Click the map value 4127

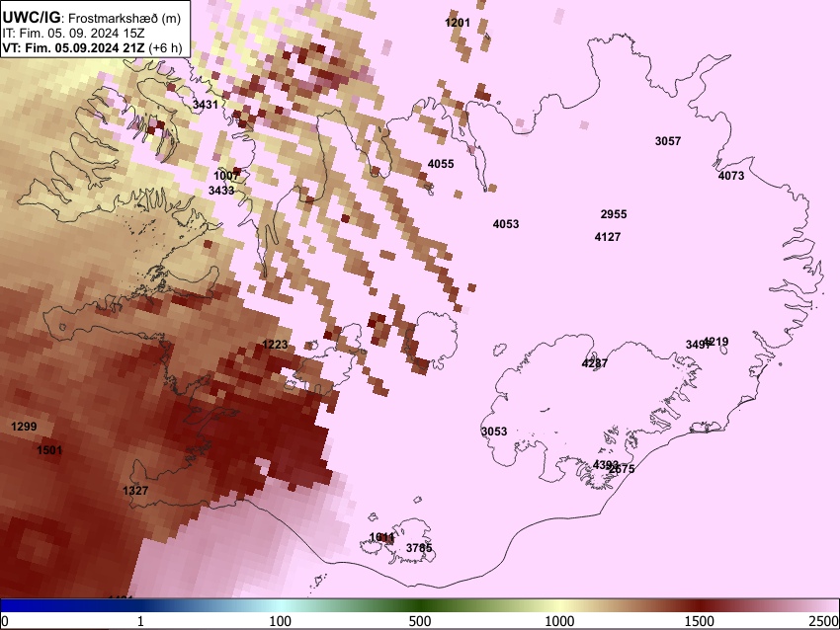608,237
